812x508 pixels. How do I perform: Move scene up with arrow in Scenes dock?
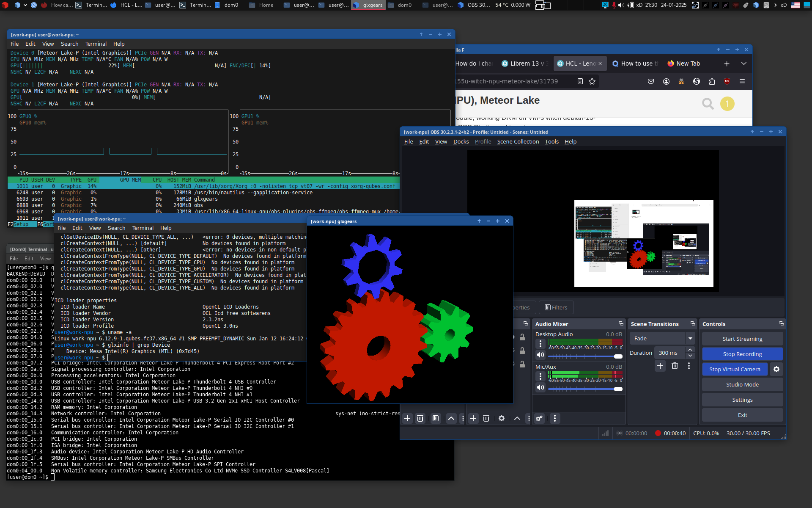click(x=451, y=418)
